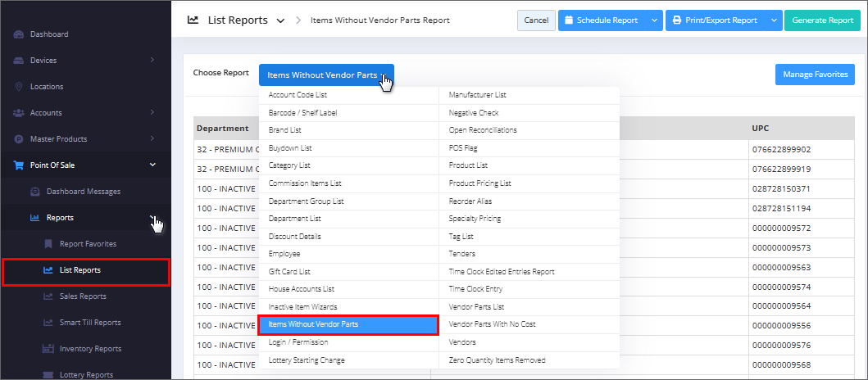Open the Schedule Report dropdown arrow
Image resolution: width=868 pixels, height=380 pixels.
click(x=653, y=20)
